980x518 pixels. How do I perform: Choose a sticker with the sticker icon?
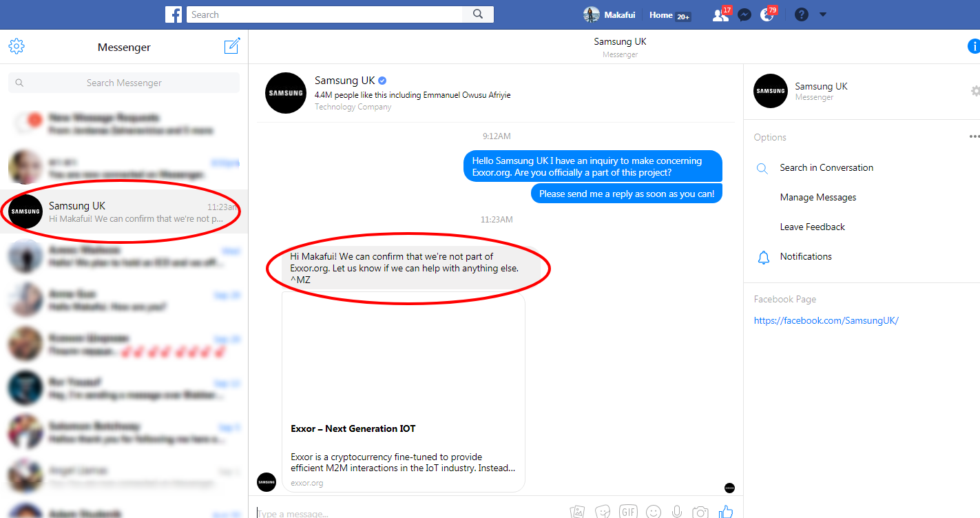point(603,512)
